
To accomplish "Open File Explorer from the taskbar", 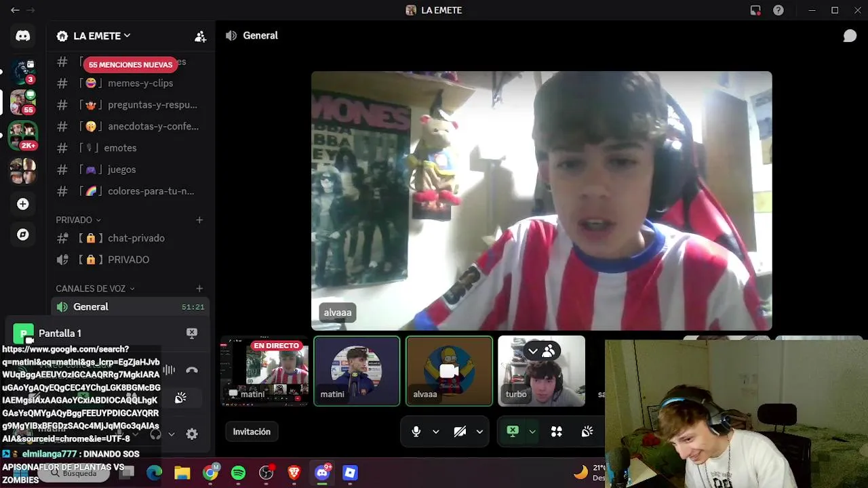I will click(x=182, y=472).
